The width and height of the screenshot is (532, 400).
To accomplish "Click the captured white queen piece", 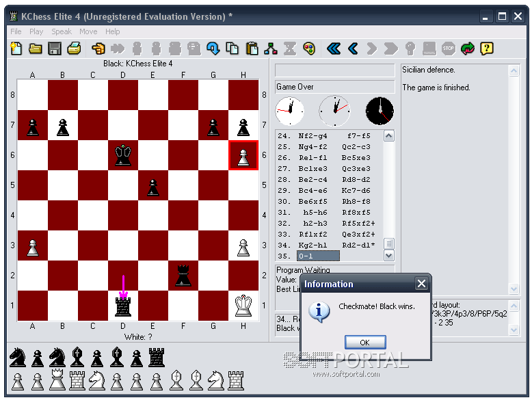I will tap(57, 379).
